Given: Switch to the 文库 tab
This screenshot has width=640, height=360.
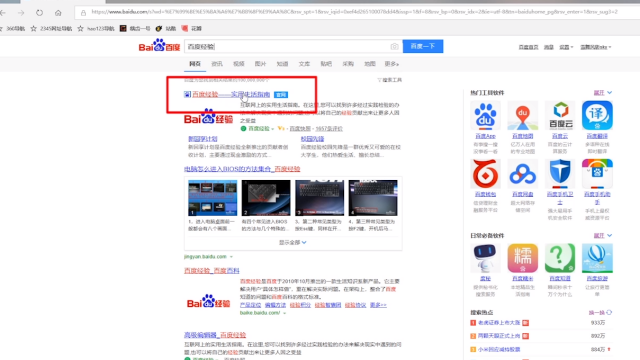Looking at the screenshot, I should click(x=304, y=64).
